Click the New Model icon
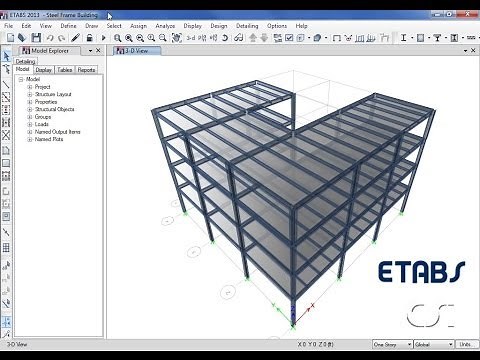The height and width of the screenshot is (360, 480). tap(10, 38)
